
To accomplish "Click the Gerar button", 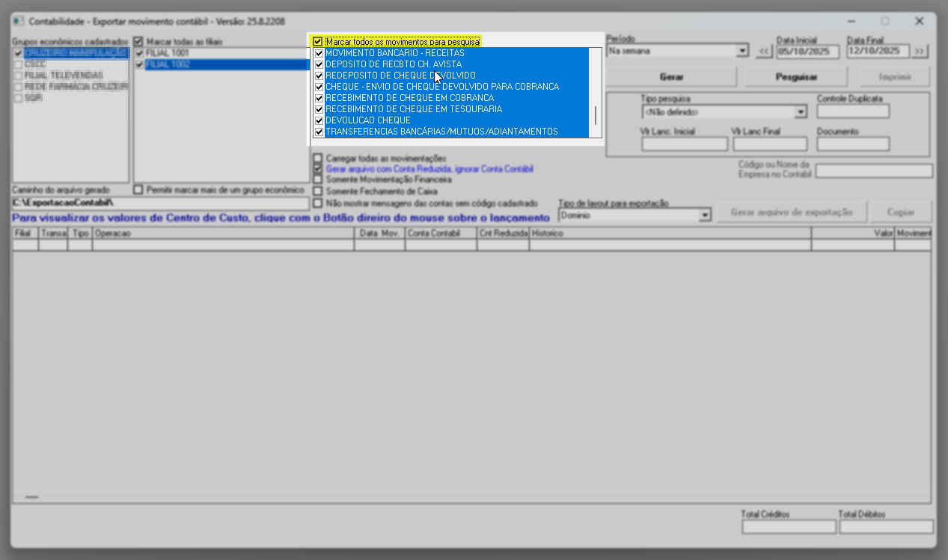I will [671, 76].
